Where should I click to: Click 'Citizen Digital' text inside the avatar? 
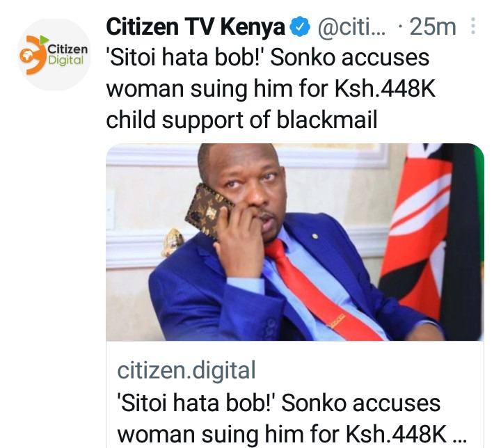(x=67, y=55)
